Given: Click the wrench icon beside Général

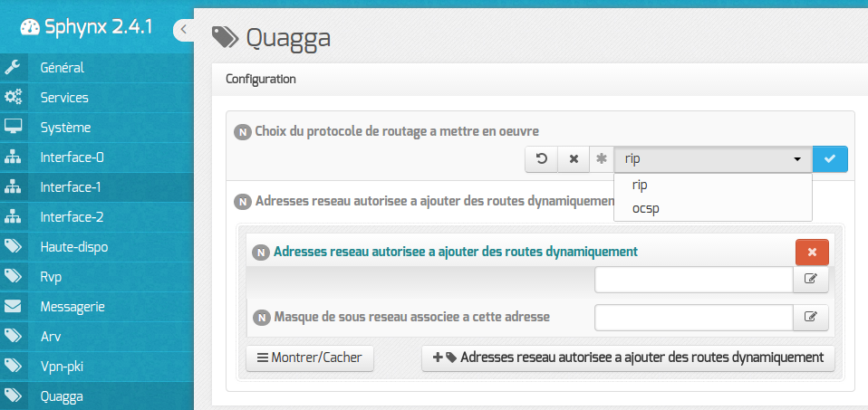Looking at the screenshot, I should click(x=13, y=68).
